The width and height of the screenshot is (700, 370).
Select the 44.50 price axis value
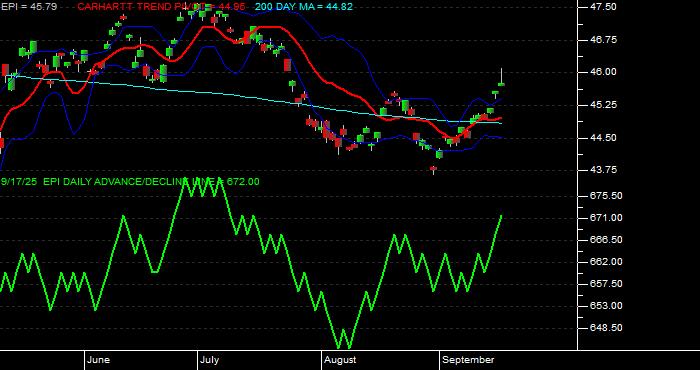pos(603,138)
